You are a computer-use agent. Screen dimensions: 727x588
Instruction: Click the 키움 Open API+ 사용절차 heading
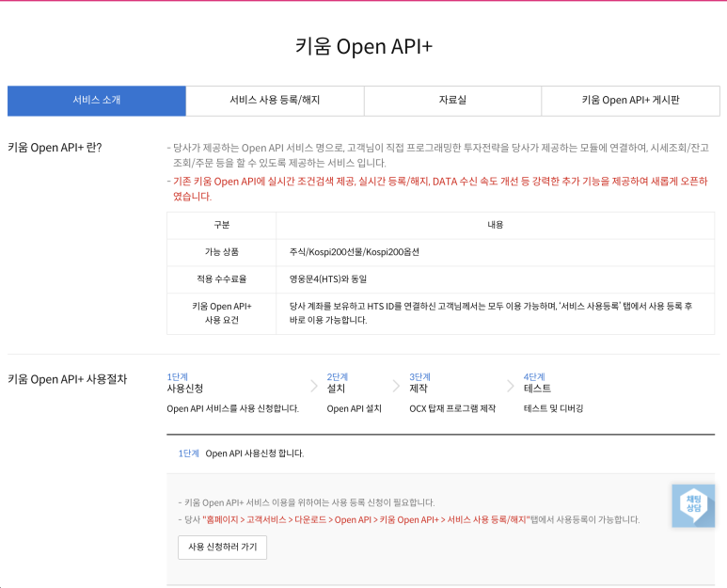click(x=67, y=379)
